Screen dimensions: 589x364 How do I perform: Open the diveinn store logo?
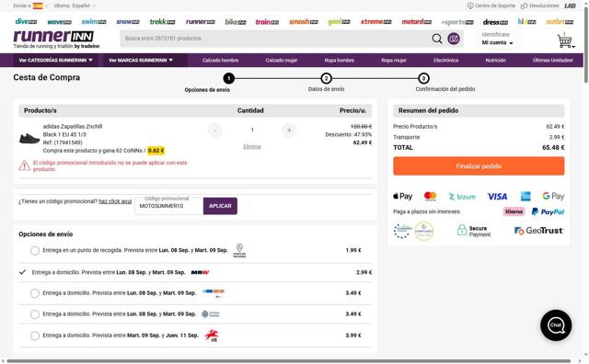tap(26, 22)
